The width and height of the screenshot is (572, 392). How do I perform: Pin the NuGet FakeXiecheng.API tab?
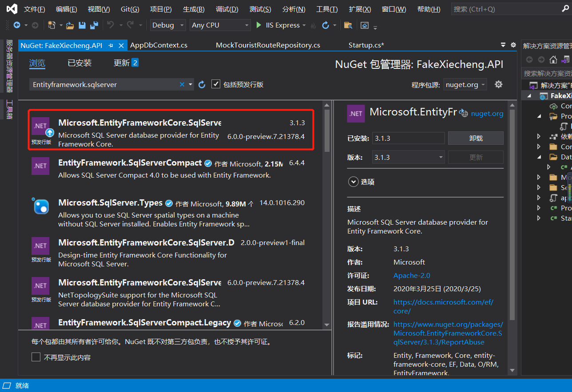pos(111,45)
